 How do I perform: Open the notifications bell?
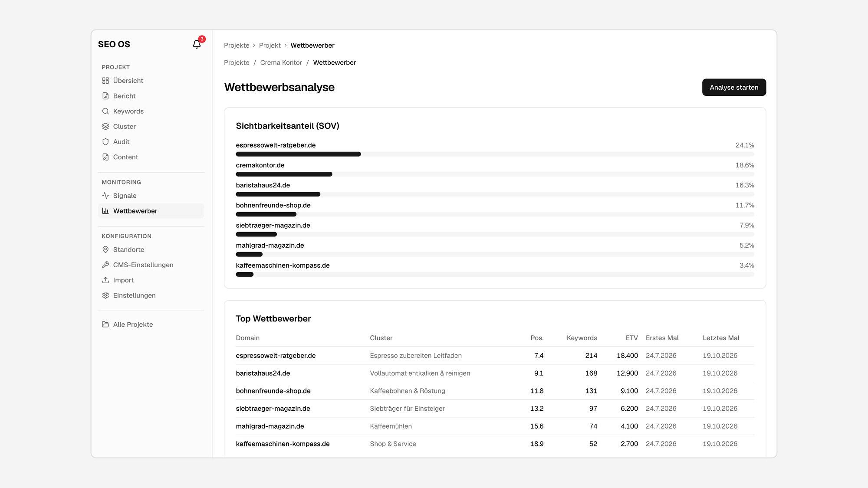197,44
